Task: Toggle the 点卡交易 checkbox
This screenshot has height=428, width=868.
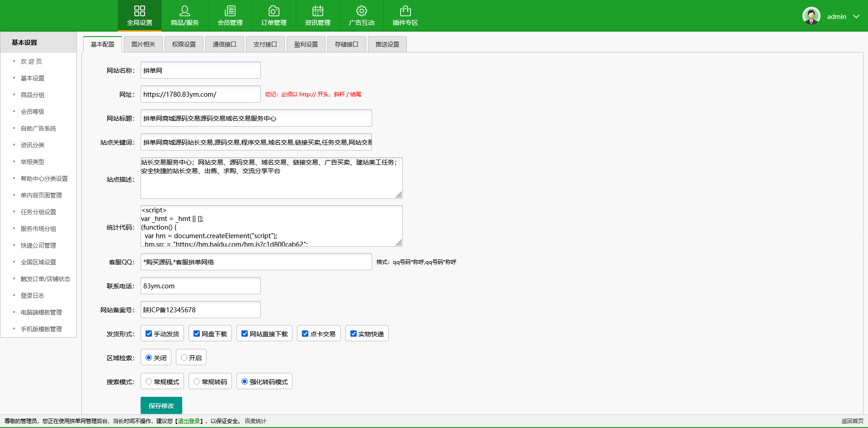Action: [x=305, y=334]
